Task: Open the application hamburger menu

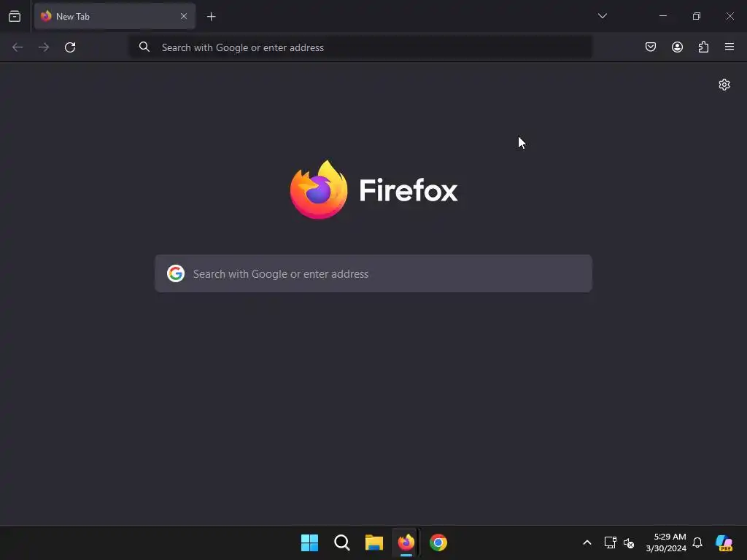Action: (x=729, y=47)
